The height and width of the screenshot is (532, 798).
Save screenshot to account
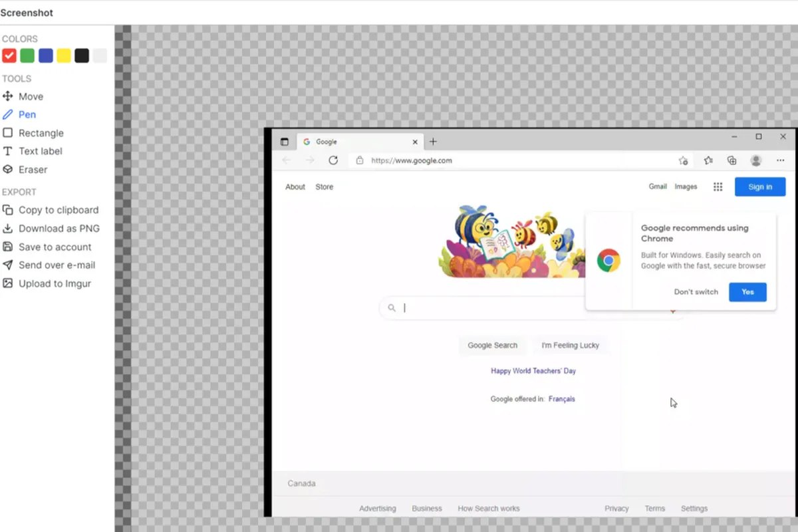(x=47, y=247)
